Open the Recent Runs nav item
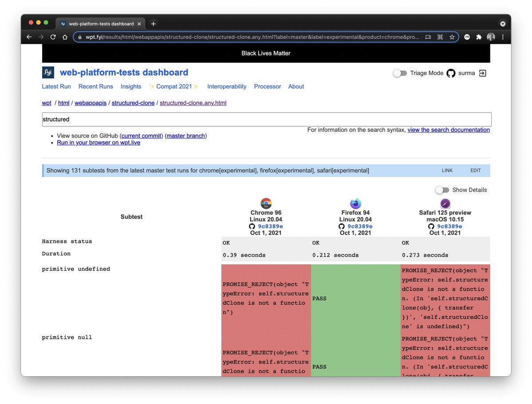The width and height of the screenshot is (532, 404). [96, 86]
